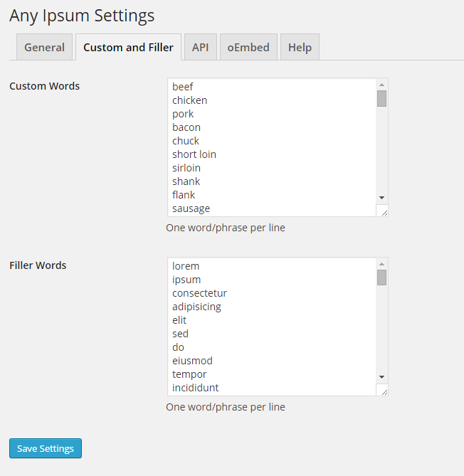The image size is (464, 476).
Task: Click the Filler Words resize handle
Action: click(x=383, y=390)
